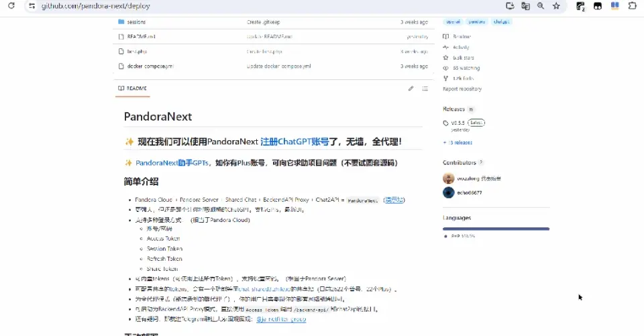The image size is (644, 336).
Task: Click the Languages bar
Action: pyautogui.click(x=496, y=229)
